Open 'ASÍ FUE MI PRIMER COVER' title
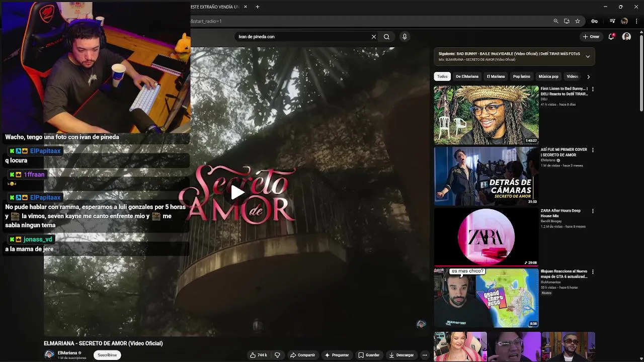The width and height of the screenshot is (644, 362). click(564, 152)
